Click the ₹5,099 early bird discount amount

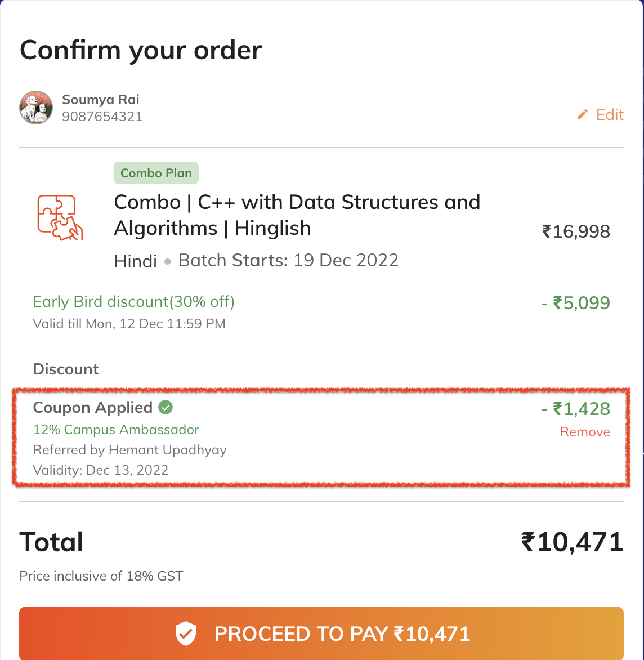point(575,303)
